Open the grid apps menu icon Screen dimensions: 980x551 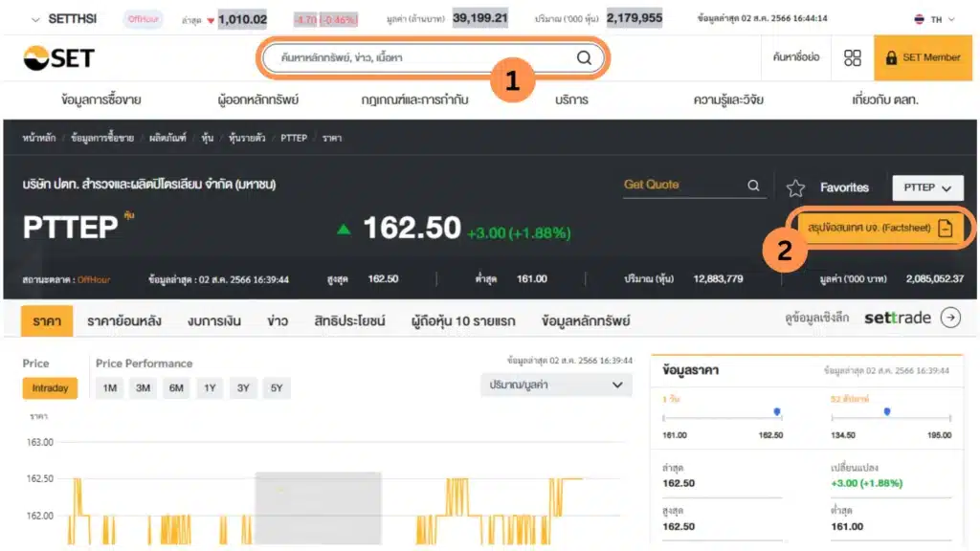click(852, 57)
